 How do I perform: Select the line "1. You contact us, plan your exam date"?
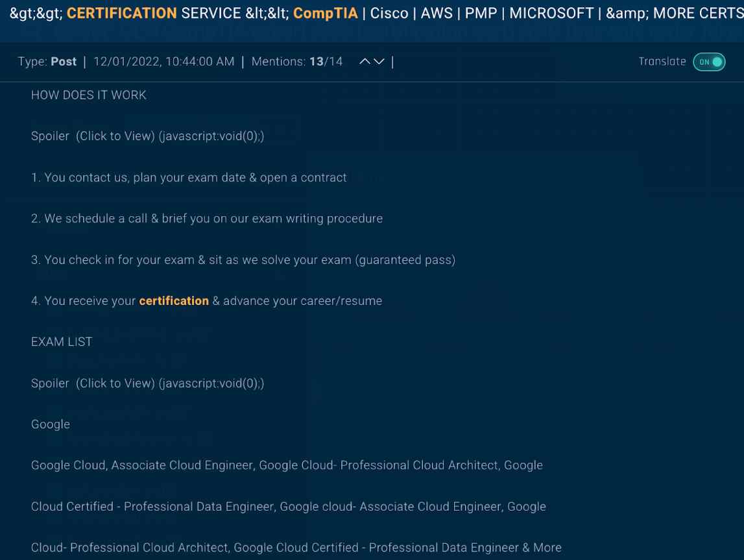[x=189, y=178]
